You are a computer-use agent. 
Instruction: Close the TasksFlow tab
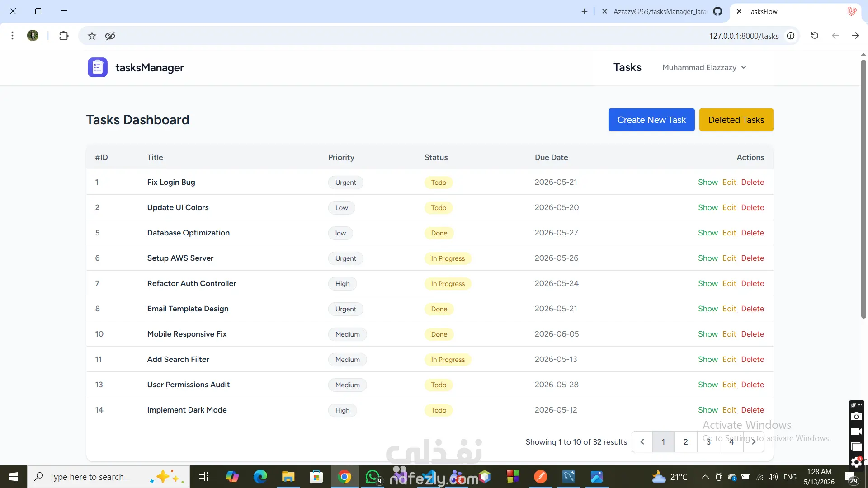(x=739, y=11)
